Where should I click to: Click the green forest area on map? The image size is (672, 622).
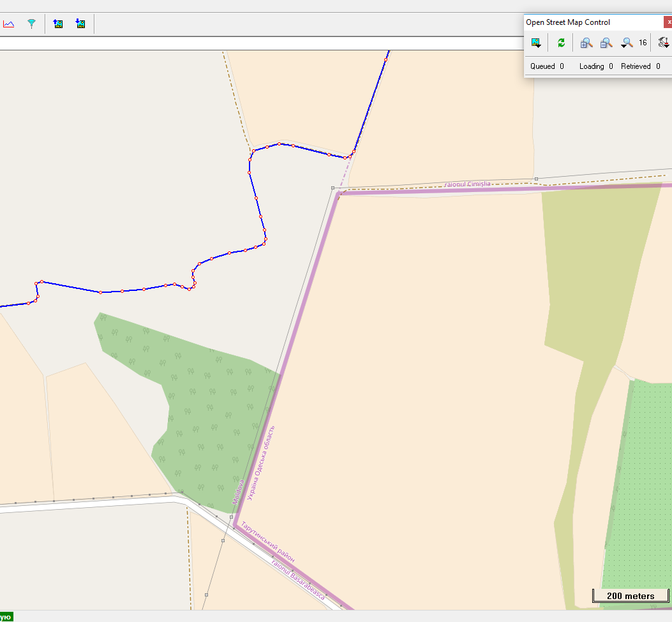(204, 408)
